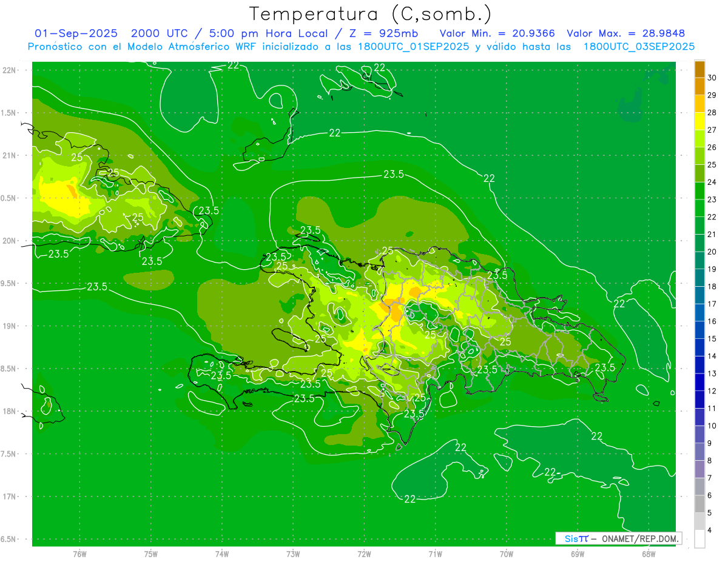Click the 17N latitude axis label
This screenshot has height=562, width=728.
[10, 497]
